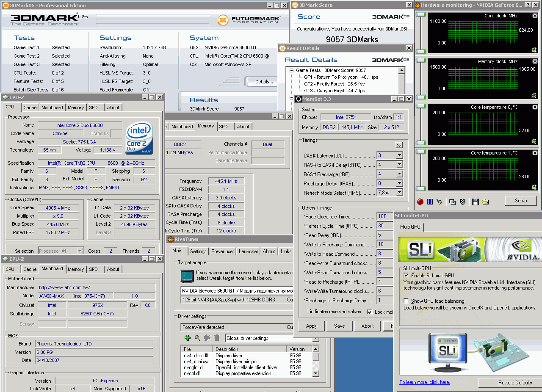Open the folder icon in Hardware monitoring toolbar
Screen dimensions: 542x392
(x=485, y=202)
